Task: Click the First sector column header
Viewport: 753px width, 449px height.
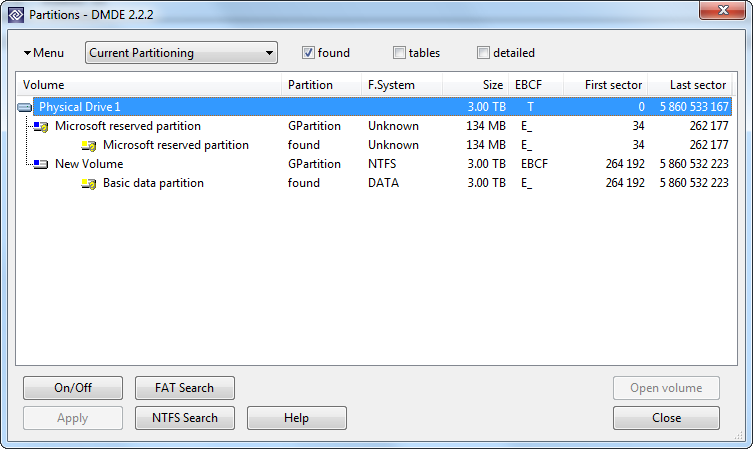Action: [x=606, y=85]
